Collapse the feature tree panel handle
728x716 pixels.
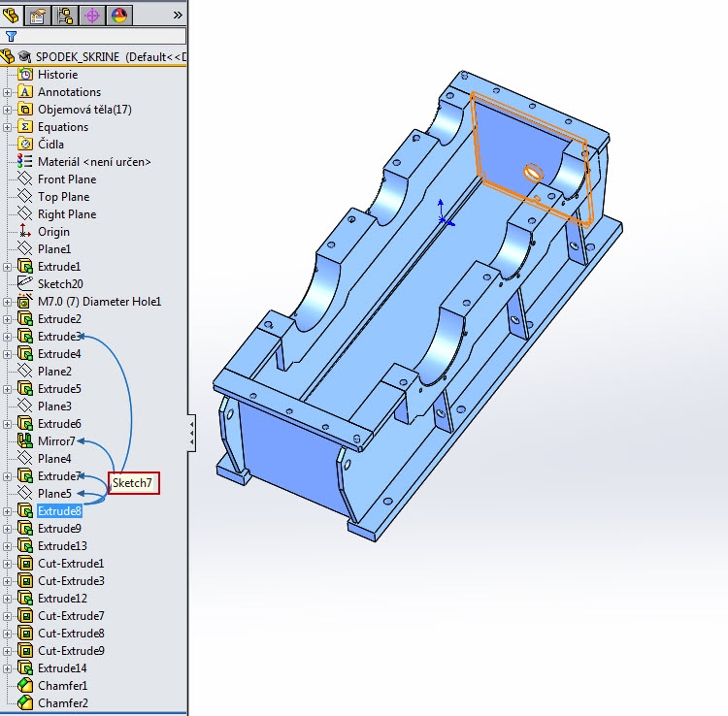coord(192,433)
